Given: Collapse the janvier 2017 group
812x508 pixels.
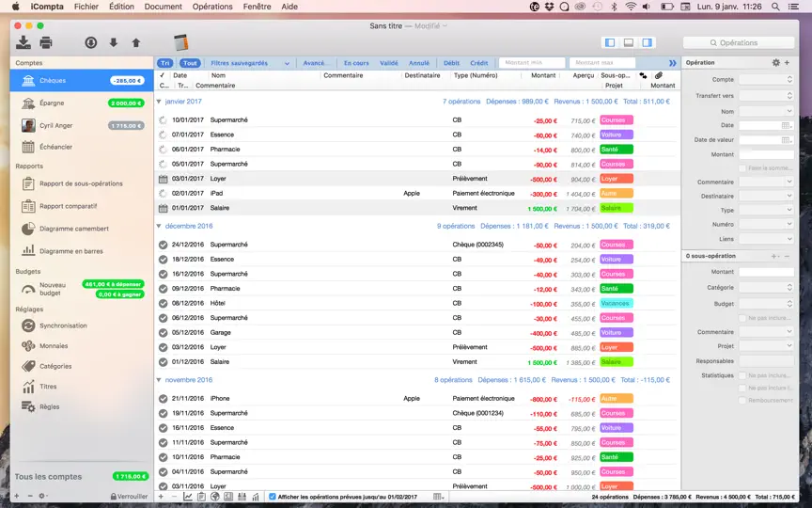Looking at the screenshot, I should click(159, 102).
